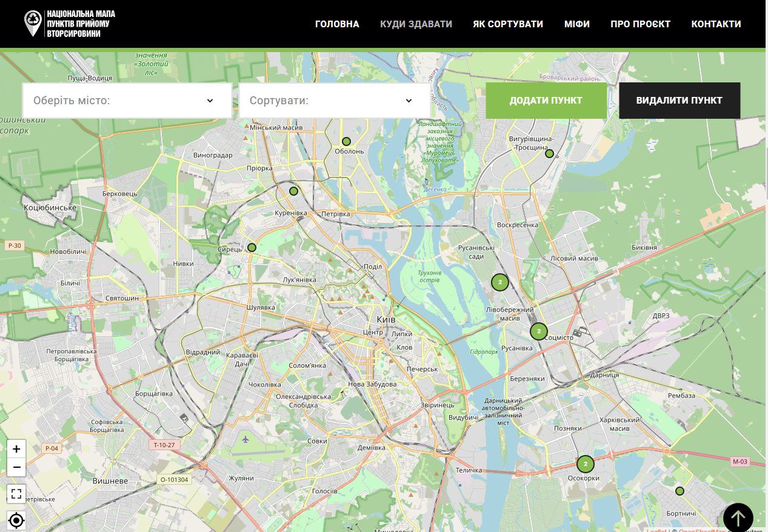Select the recycling point marker near Сирець
The image size is (768, 532).
click(x=252, y=248)
